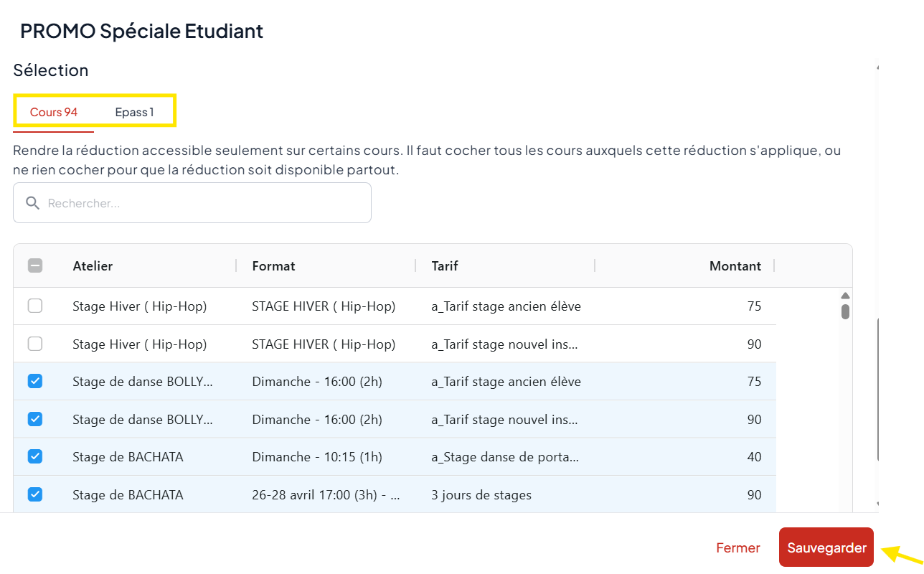Open the Epass 1 tab
924x574 pixels.
[x=134, y=112]
